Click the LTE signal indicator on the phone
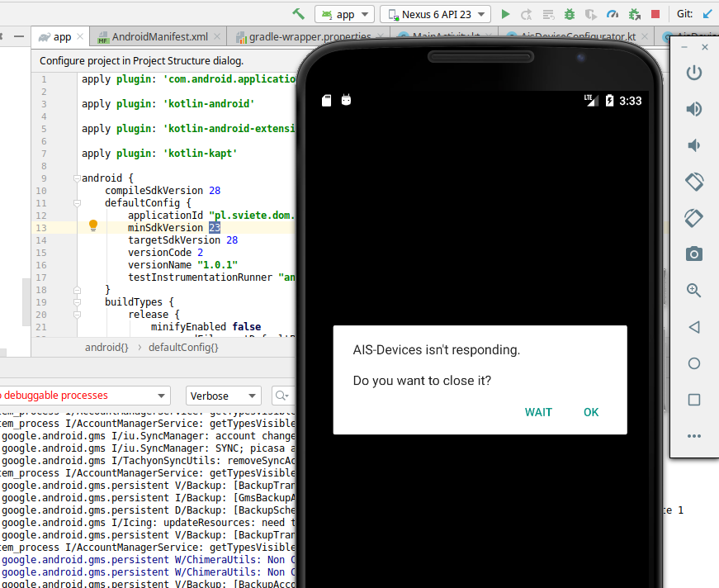 coord(591,101)
